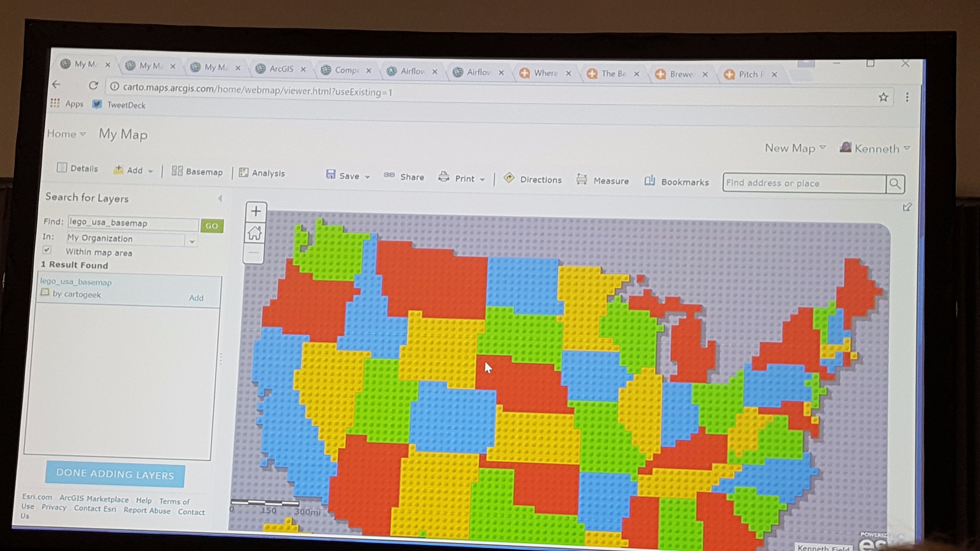Zoom out on the map

pos(254,253)
